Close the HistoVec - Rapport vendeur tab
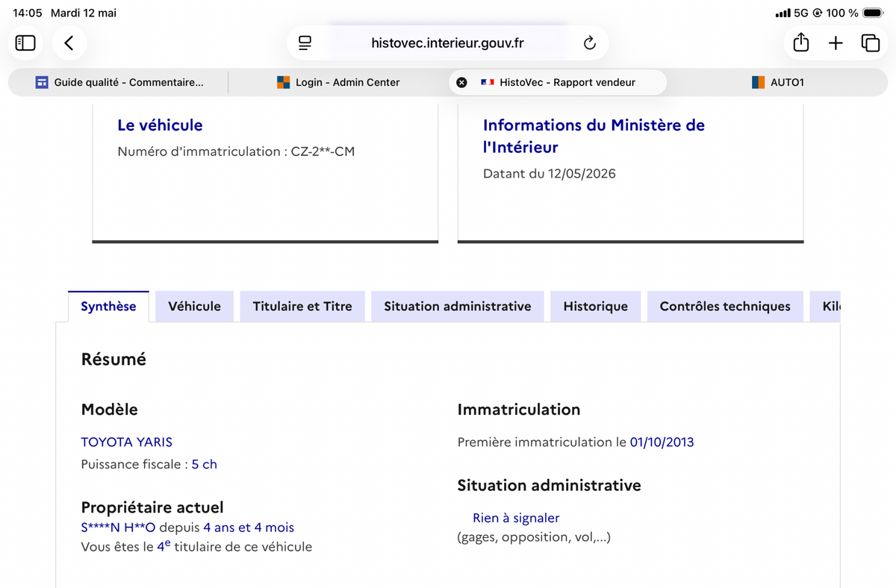Viewport: 896px width, 588px height. pos(461,82)
